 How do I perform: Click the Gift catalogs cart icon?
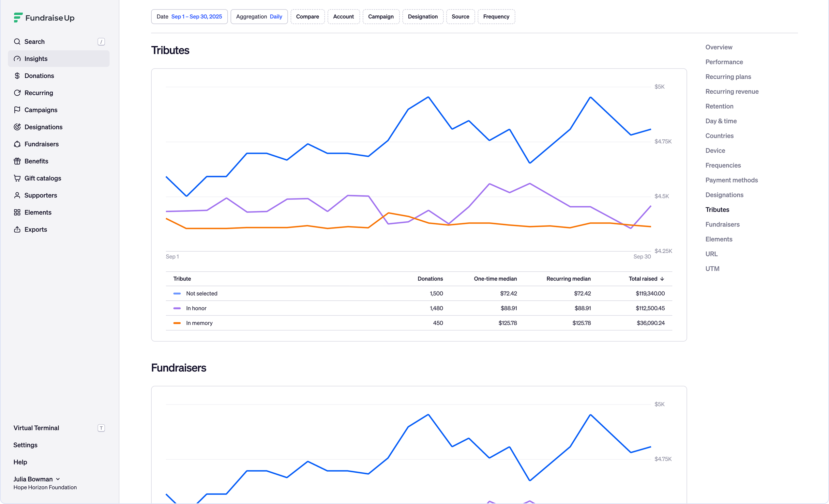[17, 178]
